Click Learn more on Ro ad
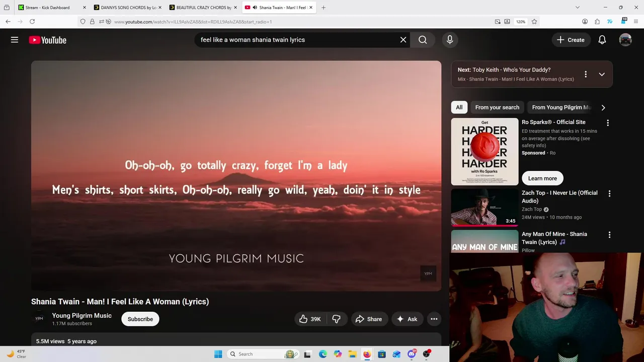This screenshot has height=362, width=644. coord(542,178)
